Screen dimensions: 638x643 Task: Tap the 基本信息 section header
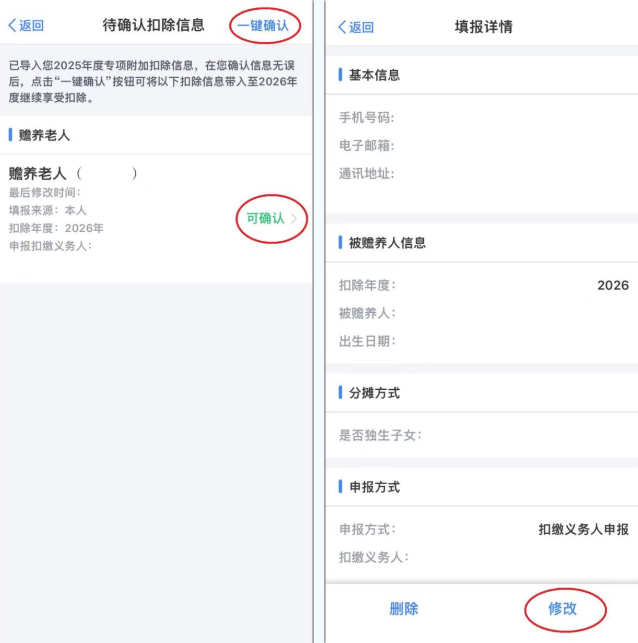pos(374,75)
